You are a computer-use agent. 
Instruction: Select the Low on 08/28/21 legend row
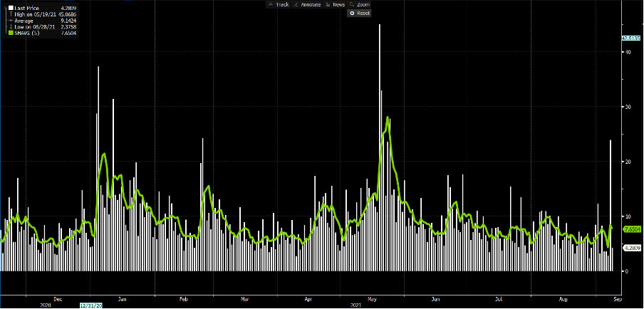pyautogui.click(x=43, y=26)
